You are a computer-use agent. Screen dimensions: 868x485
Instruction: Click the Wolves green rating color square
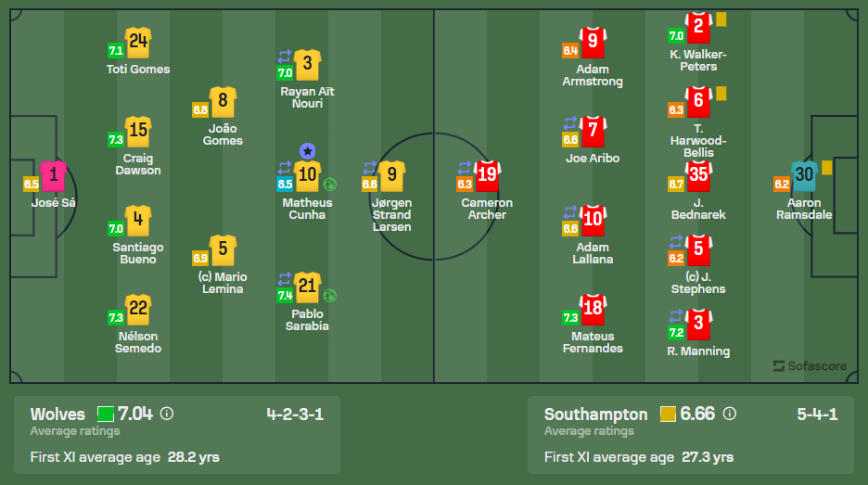[106, 415]
